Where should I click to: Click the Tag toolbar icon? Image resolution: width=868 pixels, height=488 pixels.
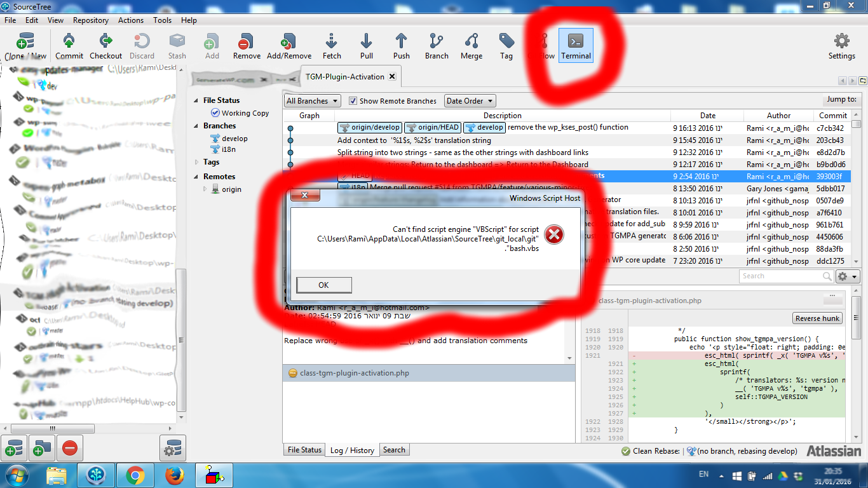pyautogui.click(x=506, y=46)
